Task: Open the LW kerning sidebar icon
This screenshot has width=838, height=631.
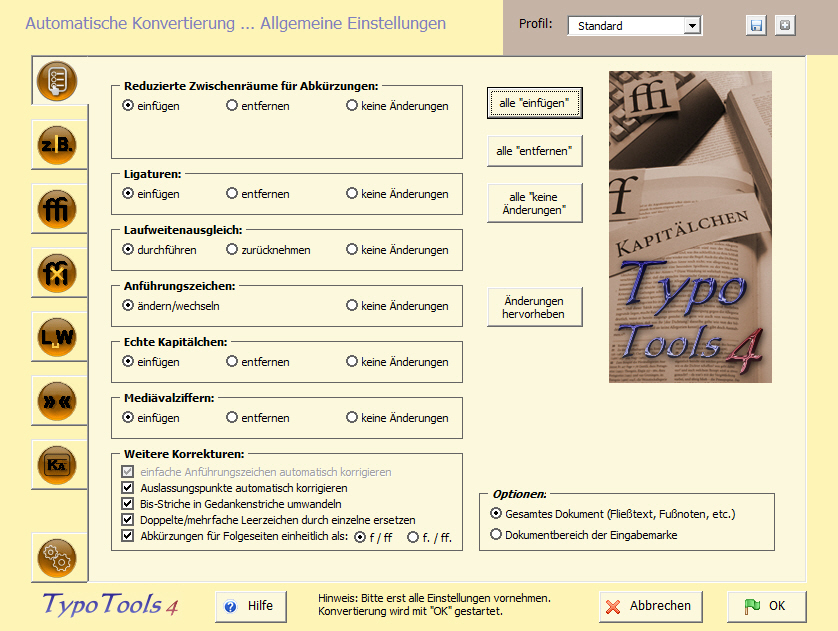Action: 57,338
